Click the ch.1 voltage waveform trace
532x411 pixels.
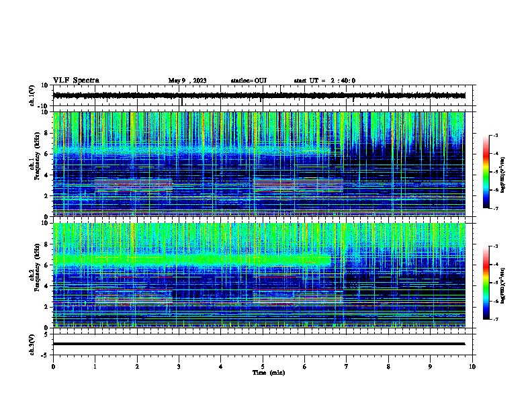tap(259, 95)
